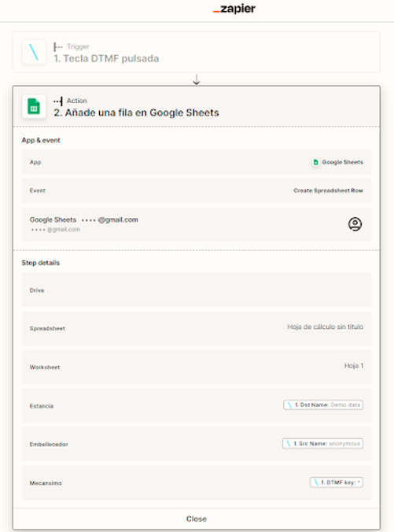394x532 pixels.
Task: Click the Dst Name Demo data pill
Action: [x=323, y=405]
